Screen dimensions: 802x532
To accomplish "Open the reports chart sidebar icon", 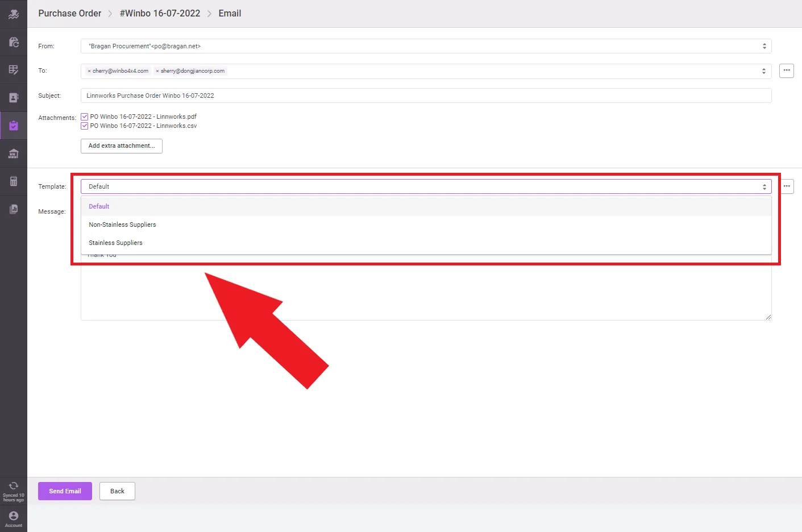I will point(14,209).
